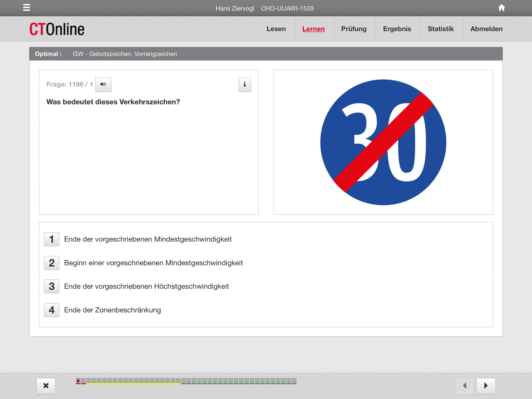Go to home via house icon
Screen dimensions: 532x399
click(x=501, y=8)
